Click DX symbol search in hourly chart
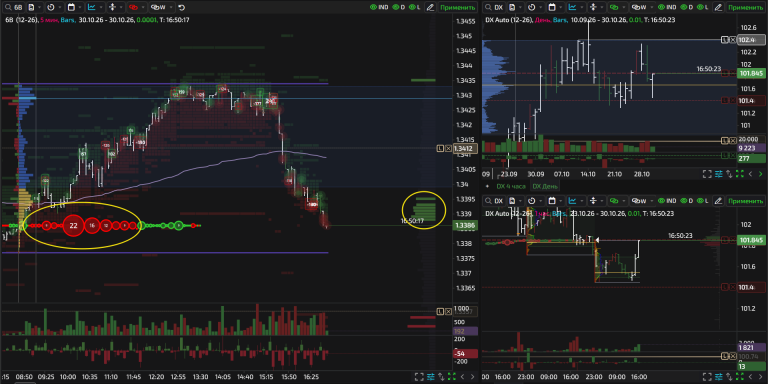Viewport: 768px width, 384px height. (x=495, y=201)
